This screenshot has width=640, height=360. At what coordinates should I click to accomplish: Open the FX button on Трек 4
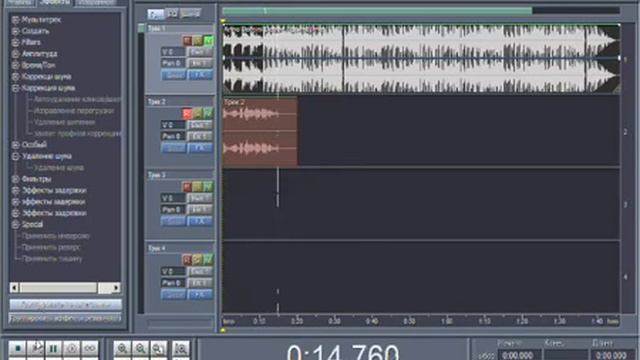tap(200, 294)
